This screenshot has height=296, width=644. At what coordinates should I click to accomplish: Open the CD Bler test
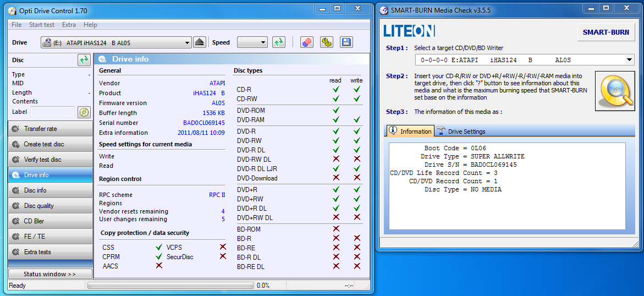[x=51, y=221]
